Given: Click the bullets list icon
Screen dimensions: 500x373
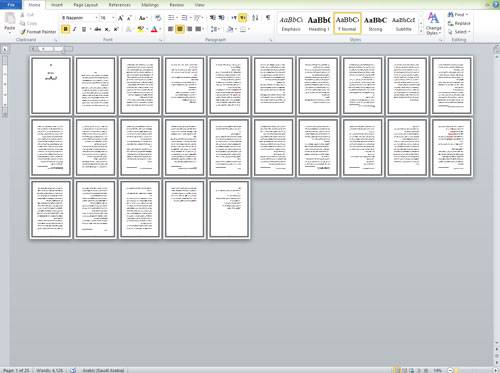Looking at the screenshot, I should click(171, 18).
